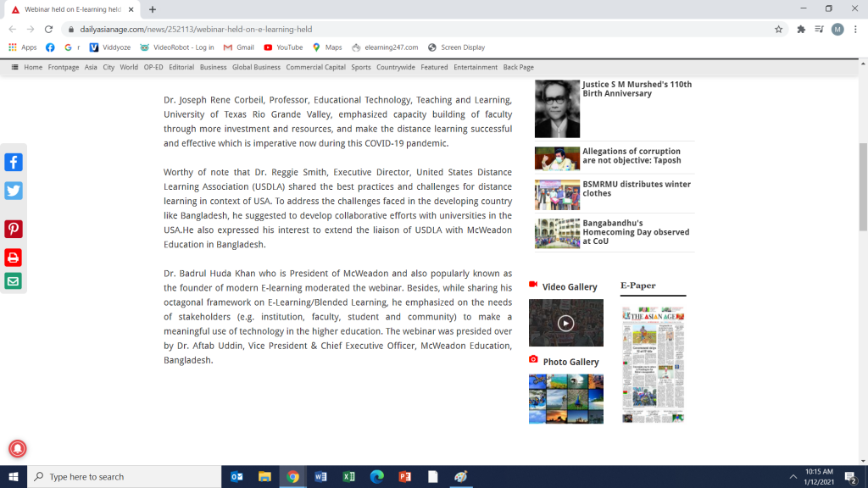Click the browser address bar URL
Image resolution: width=868 pixels, height=488 pixels.
[196, 30]
